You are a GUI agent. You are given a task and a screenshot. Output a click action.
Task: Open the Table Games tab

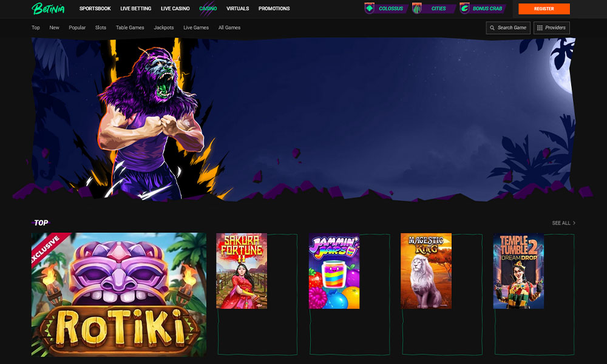tap(130, 27)
